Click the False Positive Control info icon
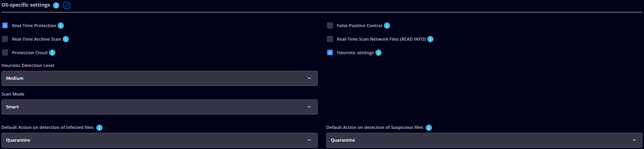This screenshot has height=149, width=644. (387, 26)
